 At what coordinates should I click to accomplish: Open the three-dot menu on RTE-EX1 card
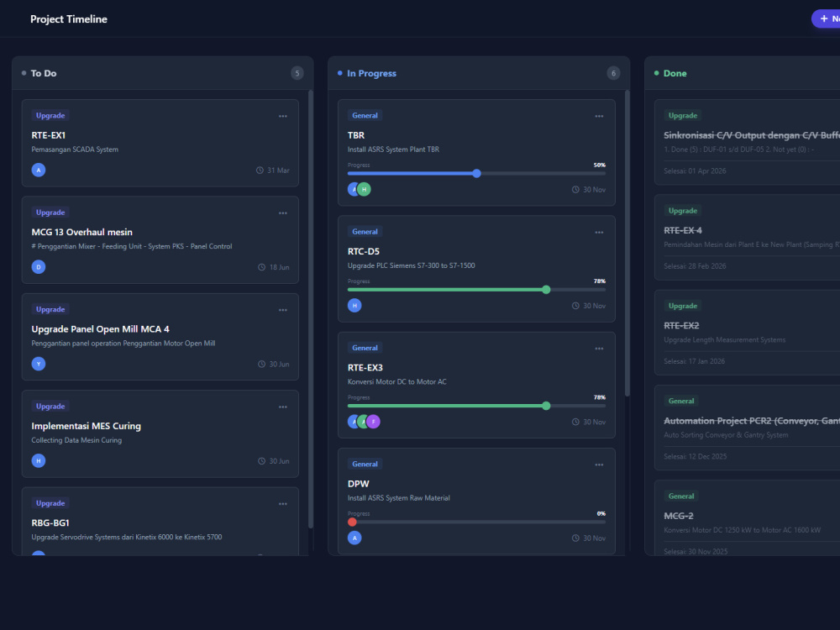pos(283,116)
